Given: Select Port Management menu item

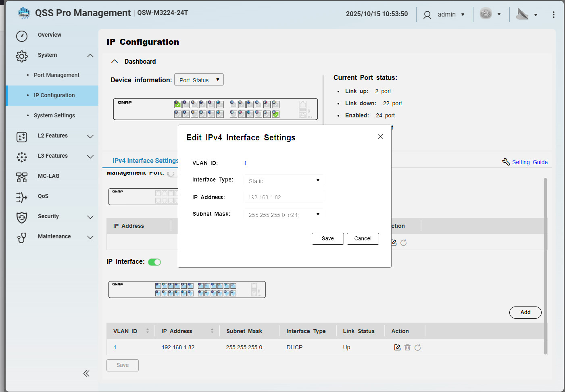Looking at the screenshot, I should 56,75.
